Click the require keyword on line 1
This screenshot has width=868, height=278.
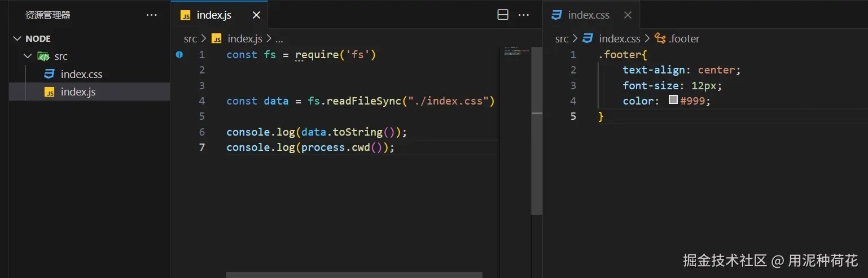[317, 55]
